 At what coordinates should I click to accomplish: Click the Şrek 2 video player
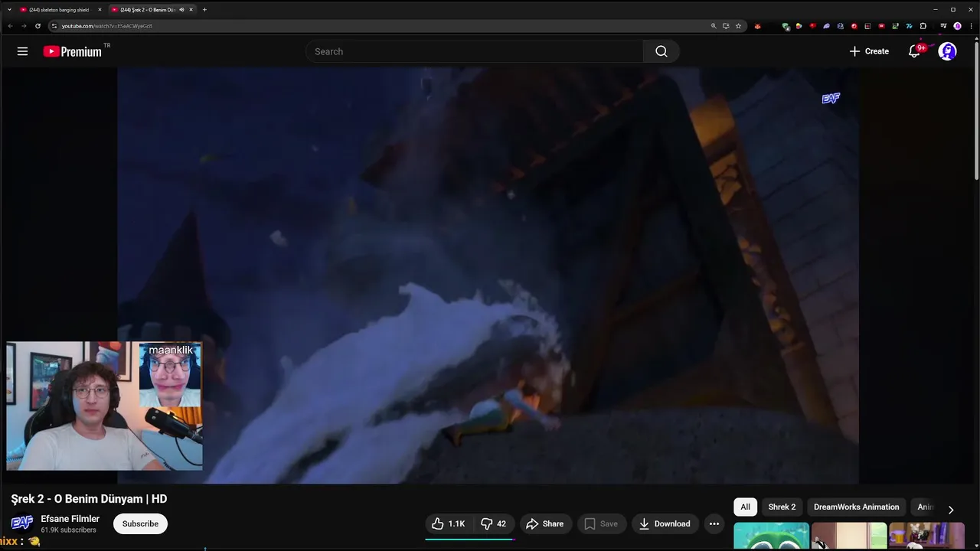[488, 275]
